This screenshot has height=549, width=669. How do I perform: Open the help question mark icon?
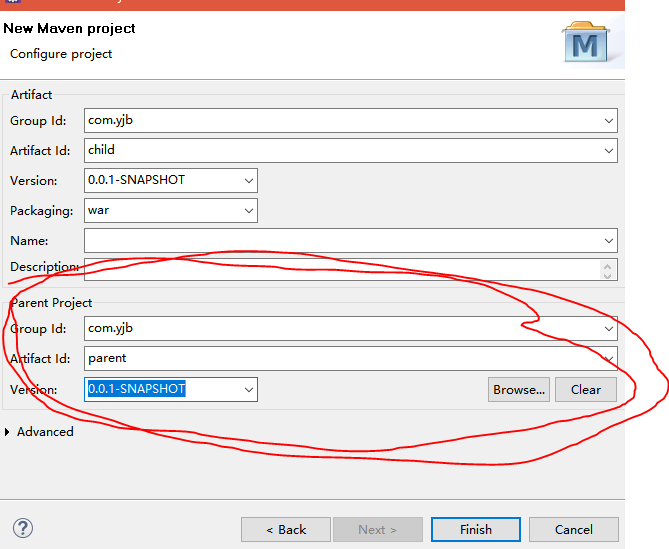(23, 528)
